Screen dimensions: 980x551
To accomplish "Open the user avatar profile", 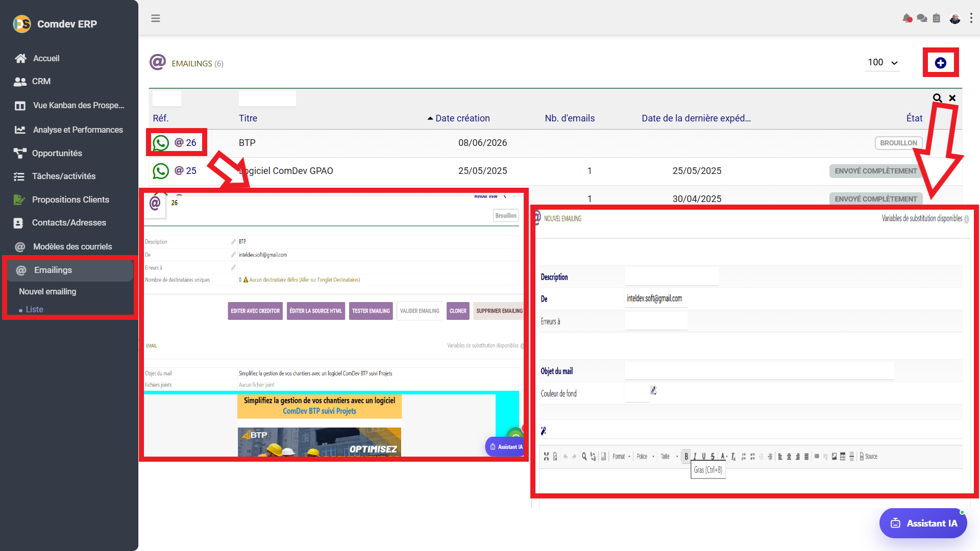I will pos(955,18).
